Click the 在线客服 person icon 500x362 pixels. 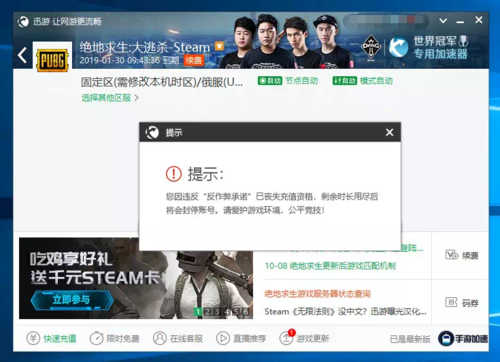tap(160, 338)
